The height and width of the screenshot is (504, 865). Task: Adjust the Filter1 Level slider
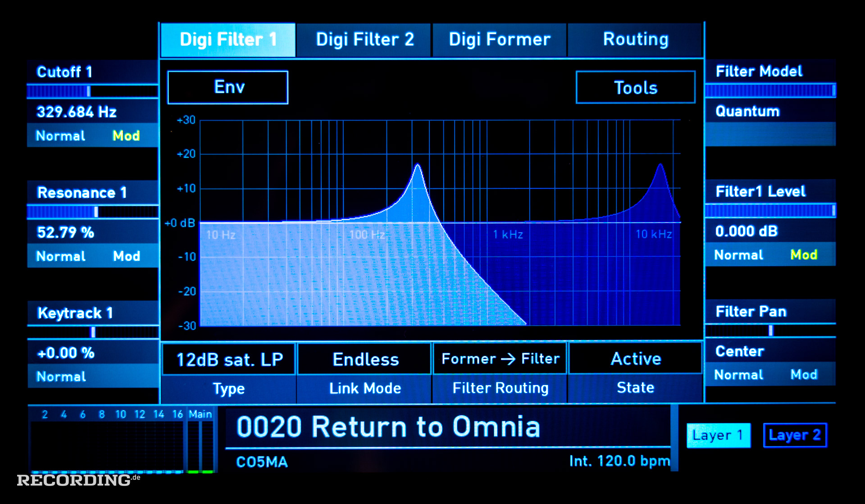pos(770,210)
